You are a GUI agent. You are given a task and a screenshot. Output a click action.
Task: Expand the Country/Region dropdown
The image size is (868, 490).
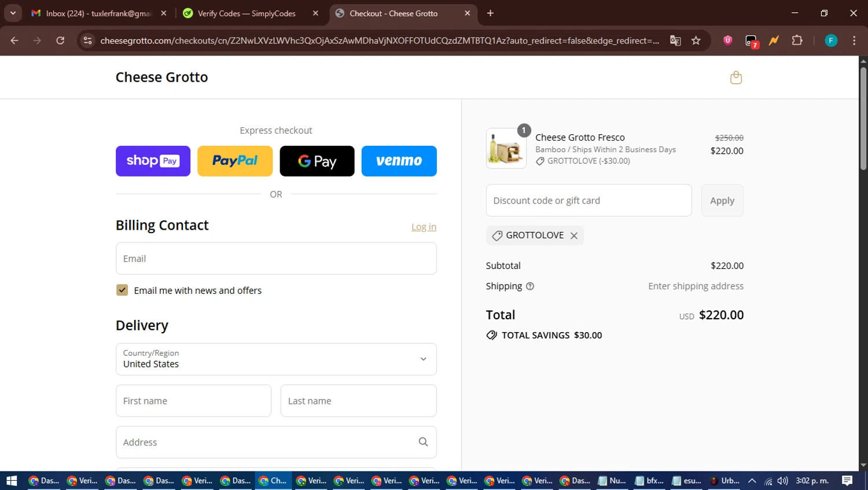pos(276,359)
